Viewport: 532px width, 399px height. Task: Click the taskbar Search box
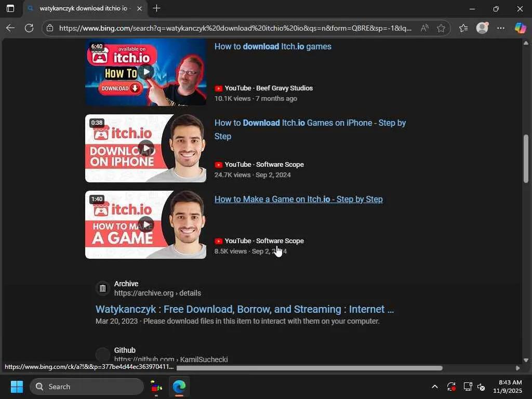click(x=87, y=387)
